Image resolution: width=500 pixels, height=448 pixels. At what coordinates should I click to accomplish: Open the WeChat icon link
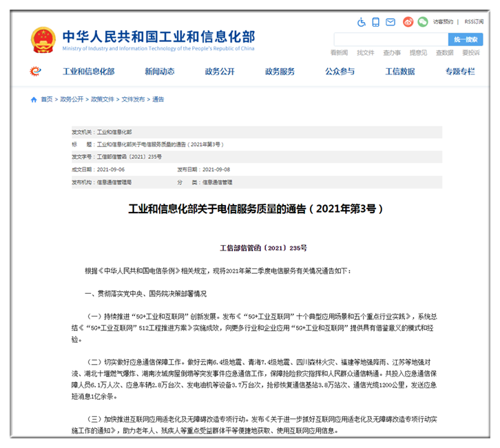[x=422, y=22]
